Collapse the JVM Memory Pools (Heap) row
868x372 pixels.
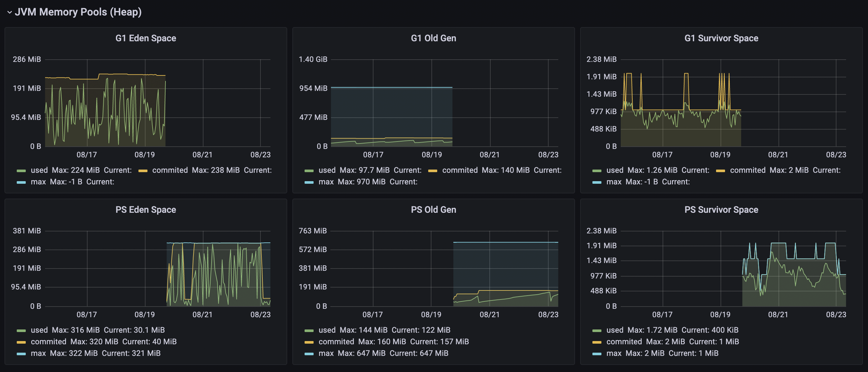pyautogui.click(x=9, y=13)
